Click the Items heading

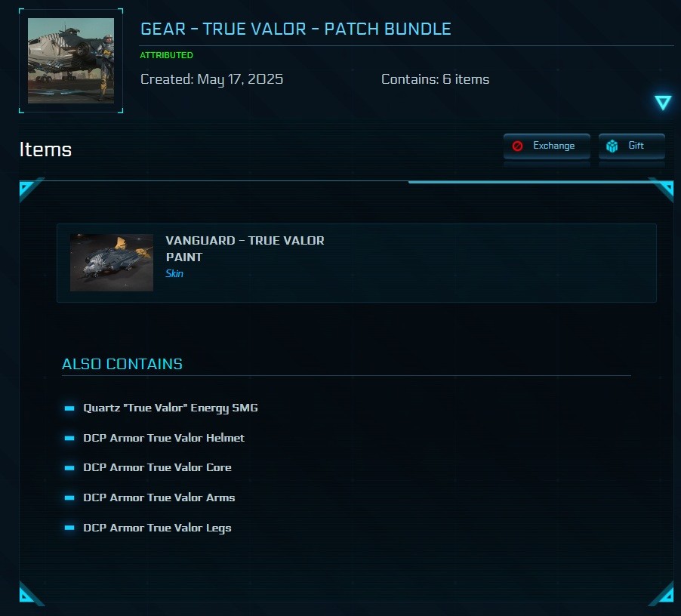[45, 149]
